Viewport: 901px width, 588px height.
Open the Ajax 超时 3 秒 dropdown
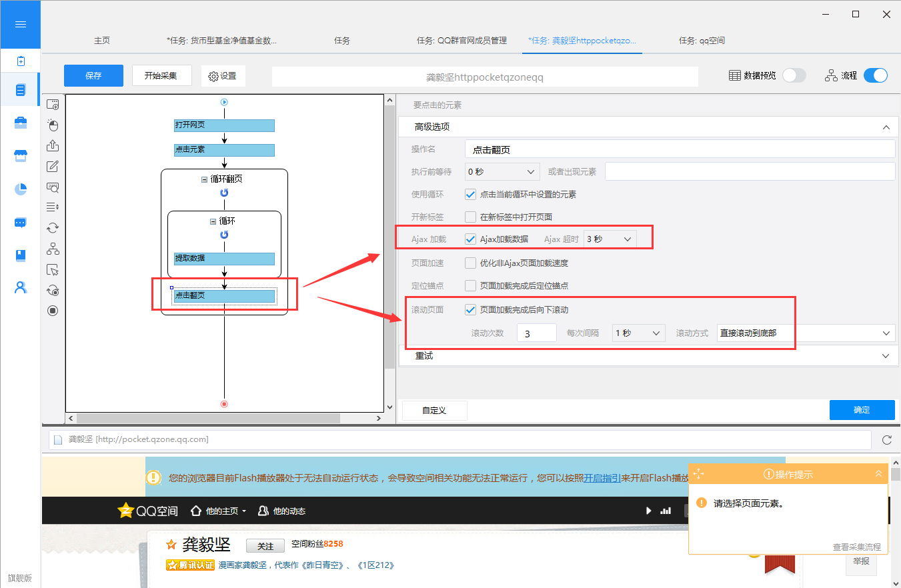coord(610,239)
